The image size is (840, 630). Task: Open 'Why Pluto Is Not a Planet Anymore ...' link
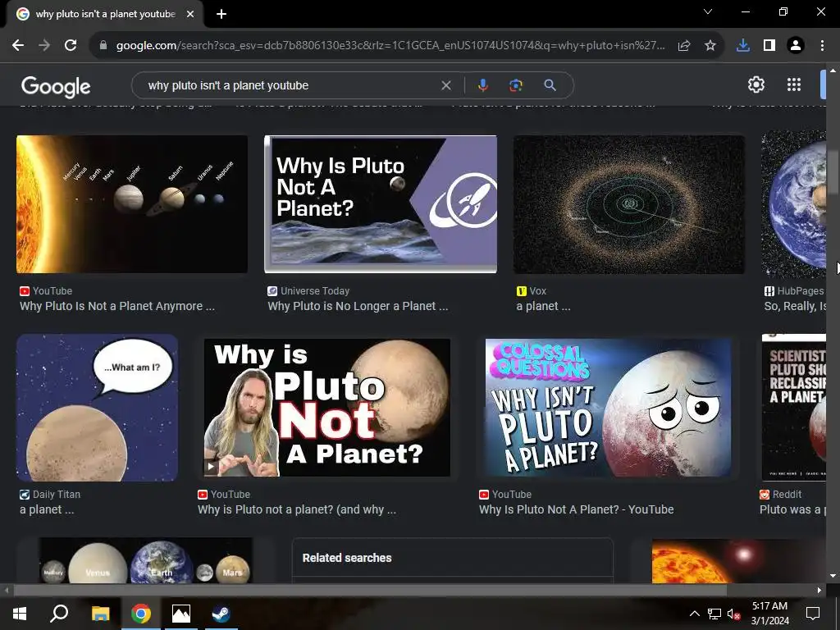[x=117, y=306]
